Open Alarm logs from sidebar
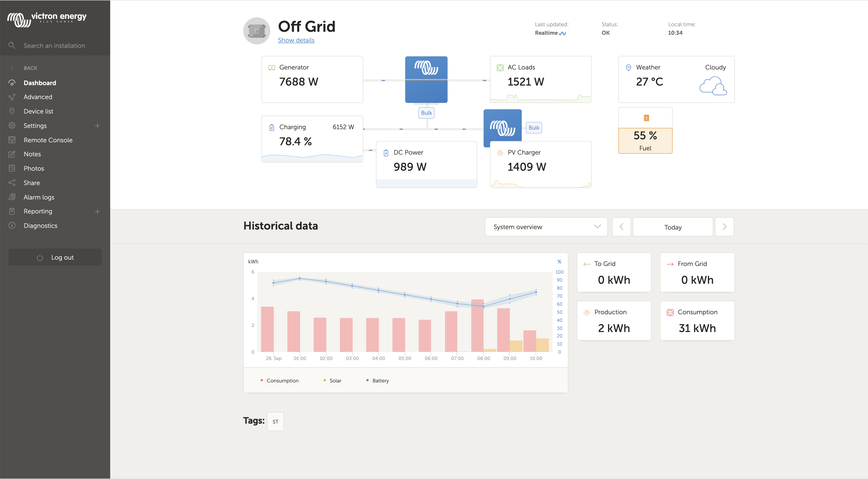868x479 pixels. point(39,197)
